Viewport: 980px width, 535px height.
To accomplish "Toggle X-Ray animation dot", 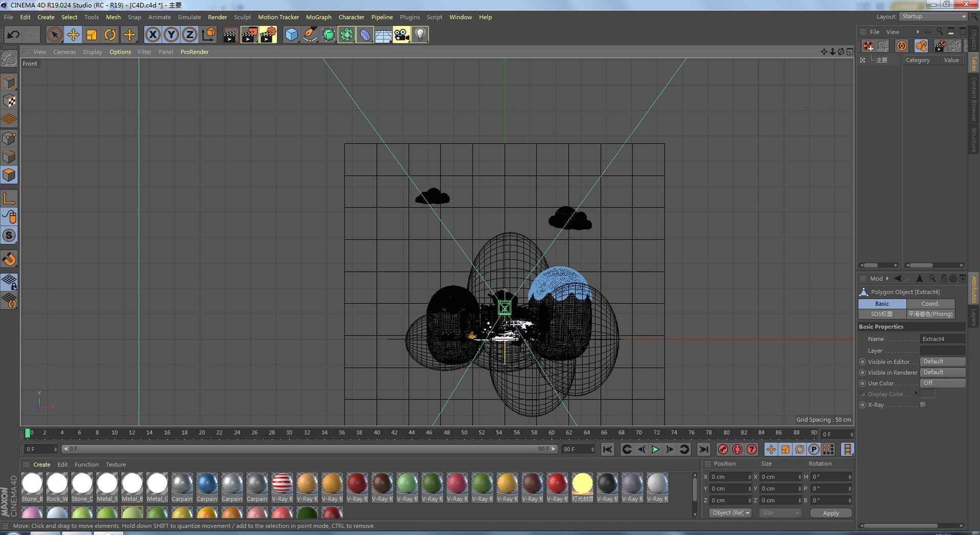I will pyautogui.click(x=863, y=405).
